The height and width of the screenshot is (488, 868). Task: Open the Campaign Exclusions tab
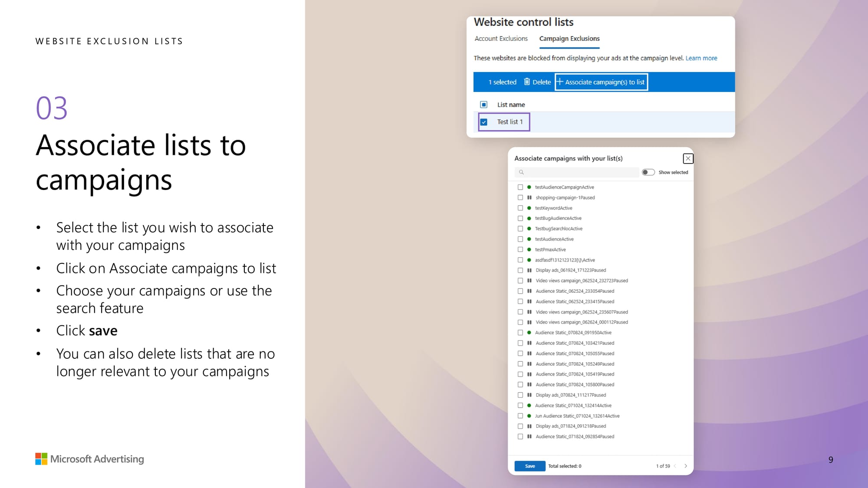pos(569,39)
